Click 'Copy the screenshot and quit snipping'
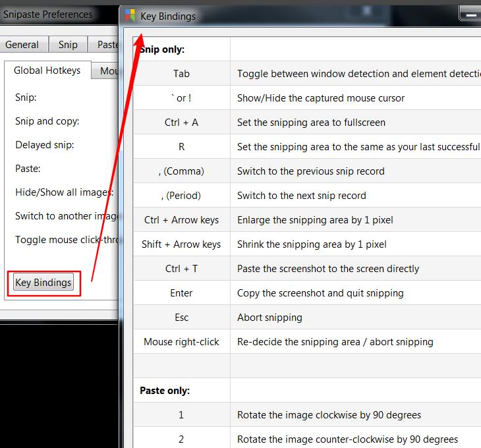 click(320, 293)
